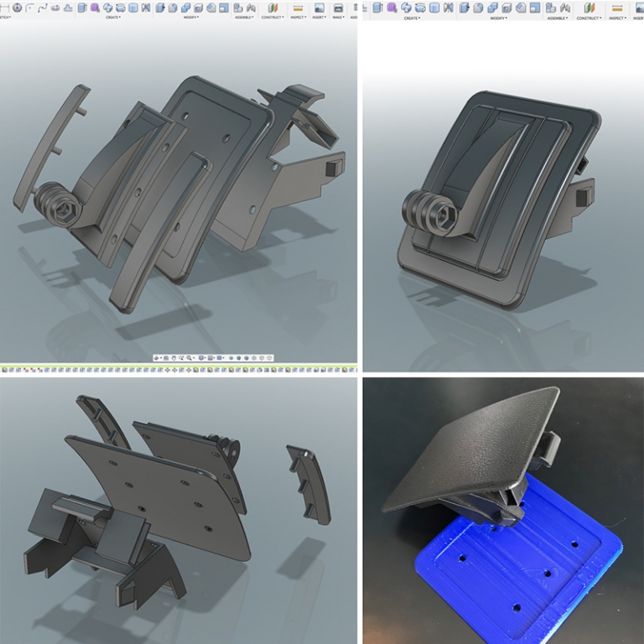This screenshot has height=644, width=644.
Task: Open the MAKE dropdown in left toolbar
Action: (339, 18)
